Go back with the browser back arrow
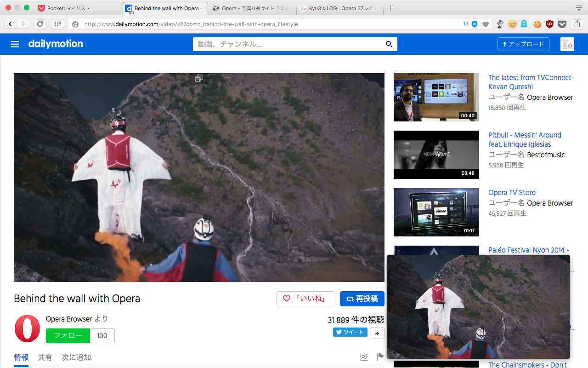Image resolution: width=588 pixels, height=368 pixels. click(x=11, y=24)
